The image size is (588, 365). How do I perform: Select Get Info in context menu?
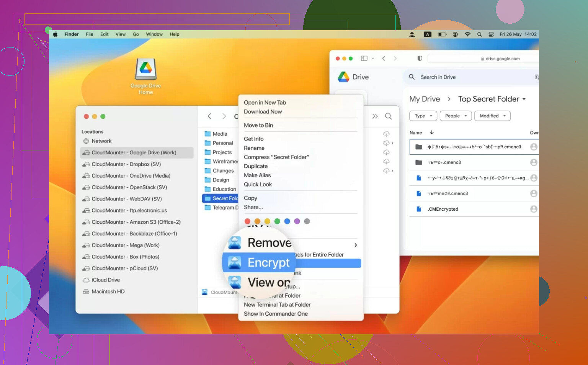click(254, 139)
